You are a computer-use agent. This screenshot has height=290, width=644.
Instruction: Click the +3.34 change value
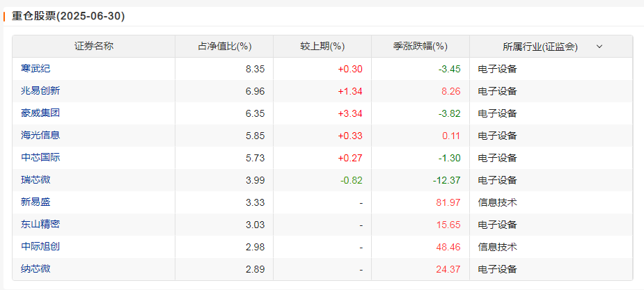(x=350, y=113)
